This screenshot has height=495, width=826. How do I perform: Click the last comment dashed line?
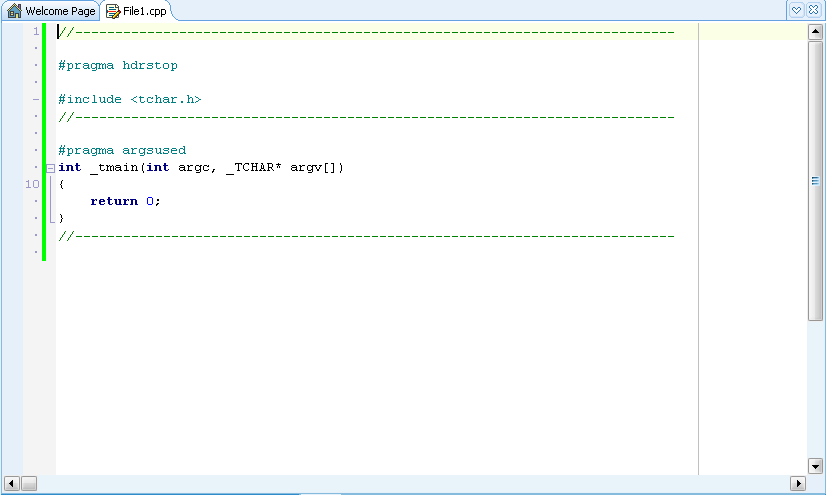[x=366, y=235]
